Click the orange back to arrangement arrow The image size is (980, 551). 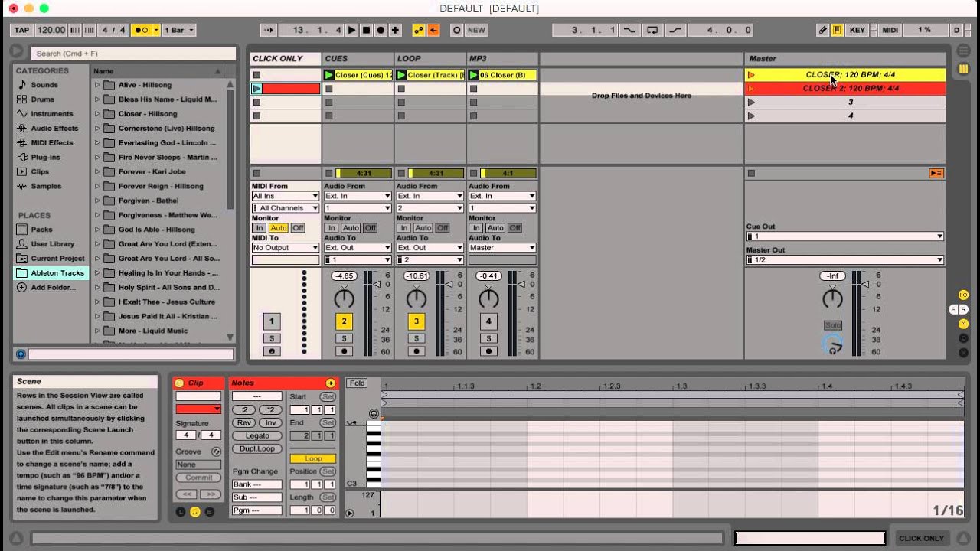[x=433, y=30]
